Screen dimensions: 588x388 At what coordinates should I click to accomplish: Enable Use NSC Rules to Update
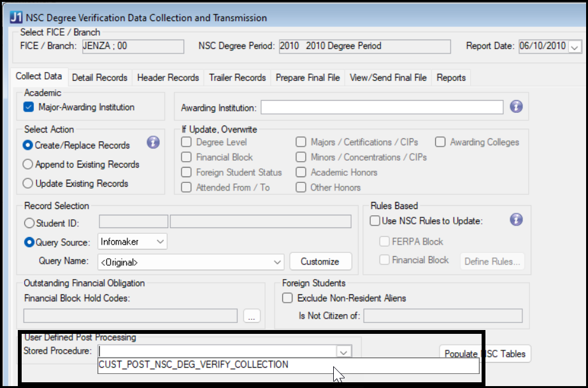[375, 221]
